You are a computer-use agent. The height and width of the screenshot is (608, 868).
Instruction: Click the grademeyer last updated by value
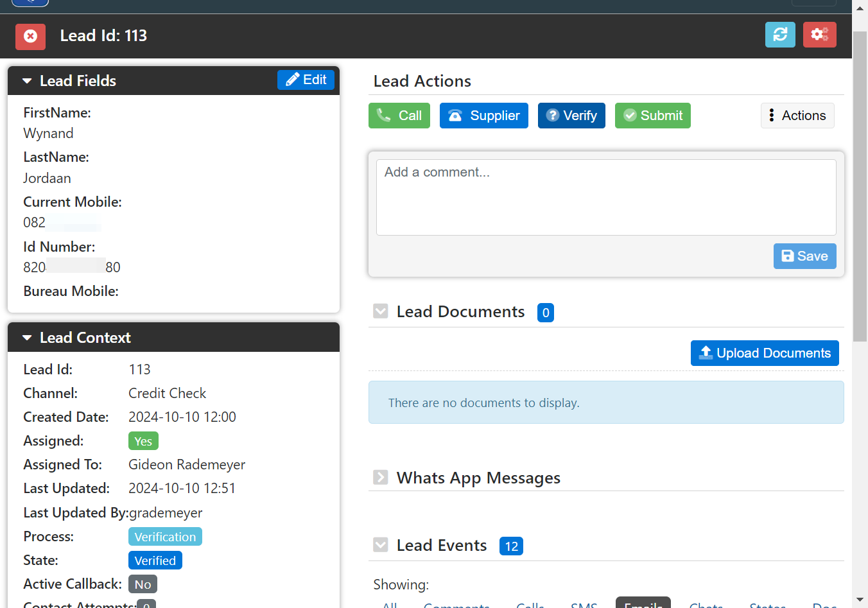point(166,513)
